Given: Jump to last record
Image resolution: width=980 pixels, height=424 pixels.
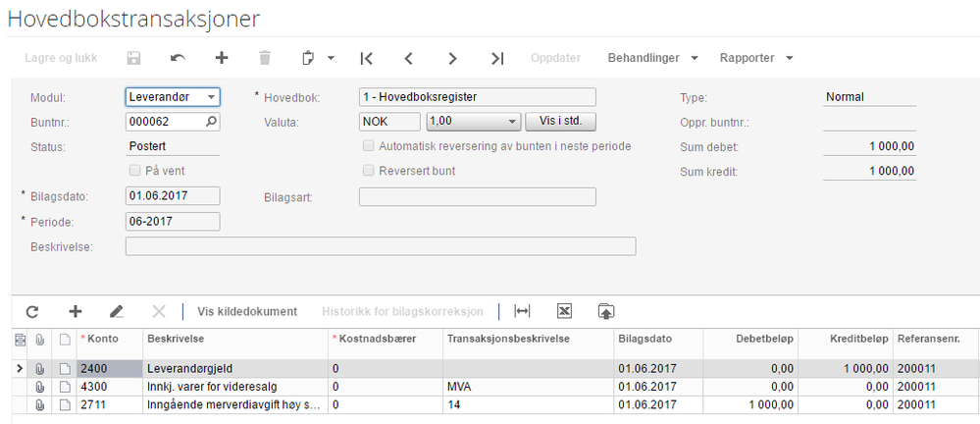Looking at the screenshot, I should tap(497, 59).
